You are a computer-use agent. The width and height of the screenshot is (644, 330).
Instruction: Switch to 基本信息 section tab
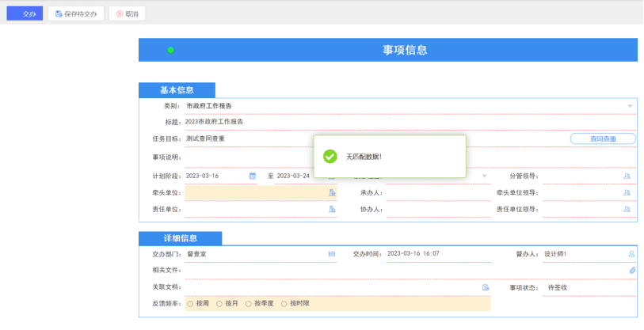[177, 90]
